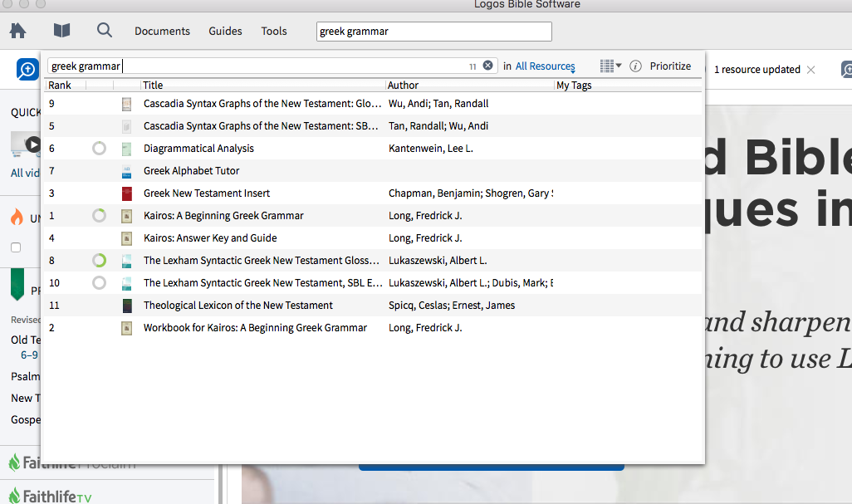Click the Prioritize button
This screenshot has width=852, height=504.
[670, 66]
